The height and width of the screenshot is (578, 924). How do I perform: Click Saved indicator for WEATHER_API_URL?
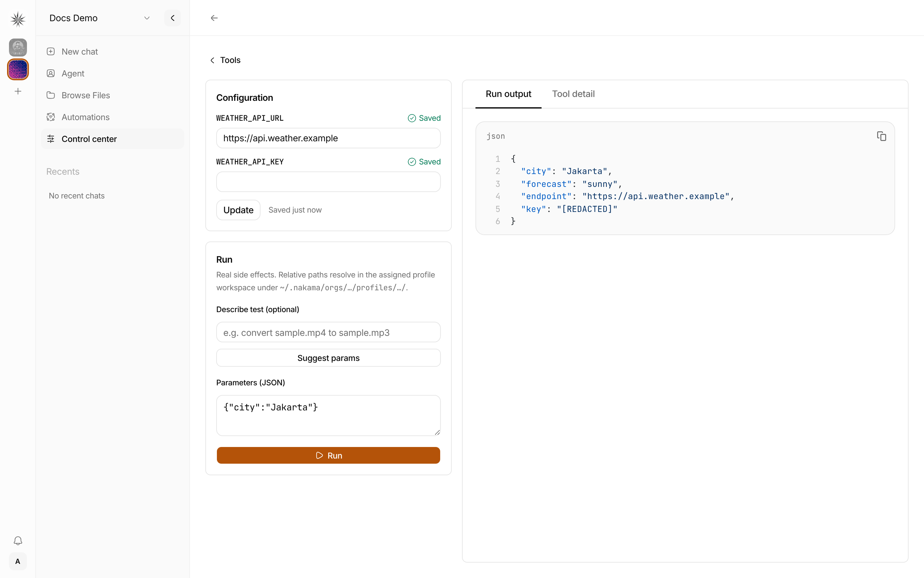point(424,118)
